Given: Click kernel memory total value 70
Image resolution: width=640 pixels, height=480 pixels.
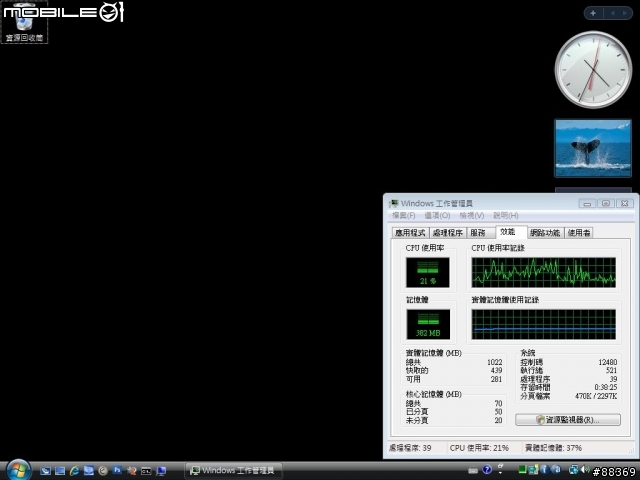Looking at the screenshot, I should coord(498,404).
